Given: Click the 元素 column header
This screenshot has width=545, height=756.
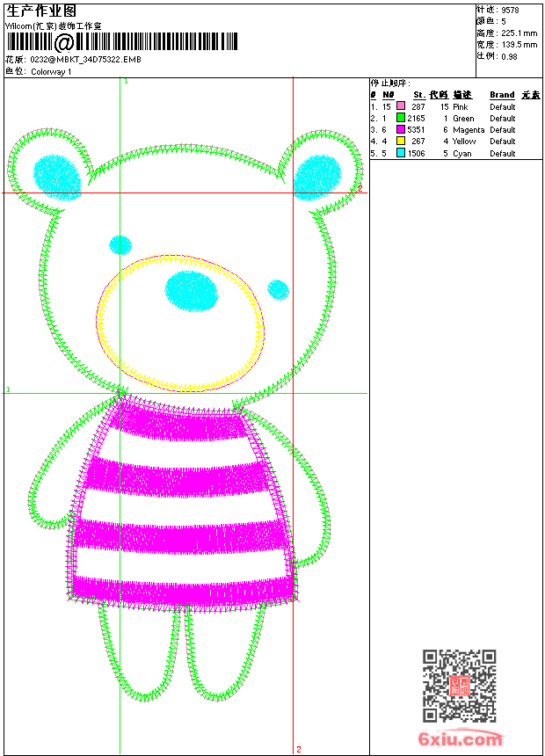Looking at the screenshot, I should click(x=531, y=95).
